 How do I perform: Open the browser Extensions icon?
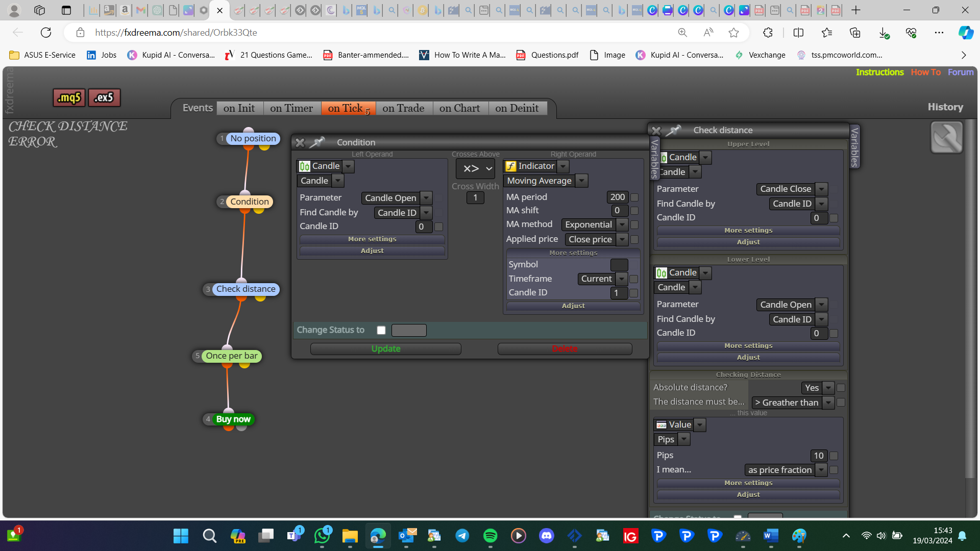pyautogui.click(x=768, y=33)
